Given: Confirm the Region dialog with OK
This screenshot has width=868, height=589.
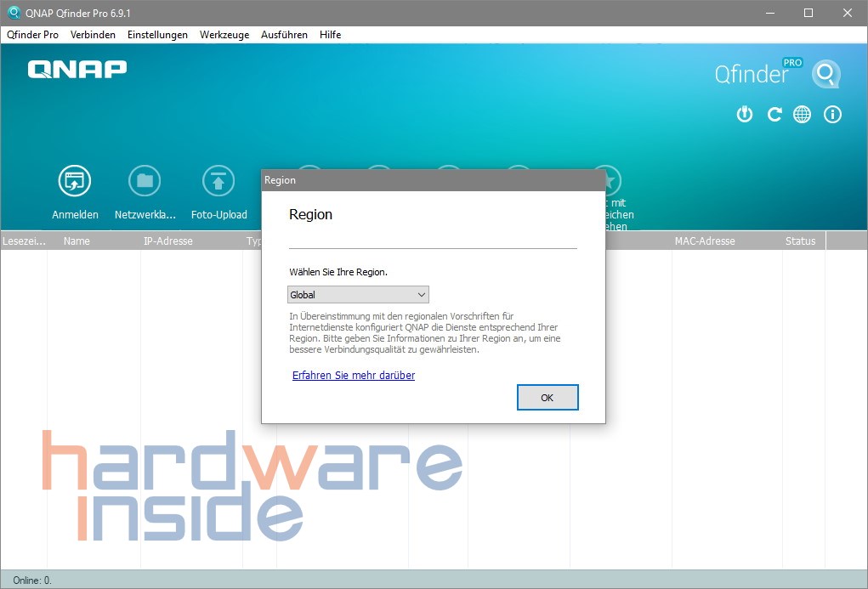Looking at the screenshot, I should pos(547,398).
